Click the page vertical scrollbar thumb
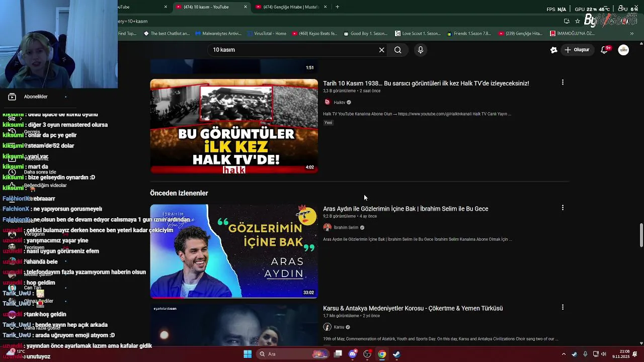The width and height of the screenshot is (644, 362). point(641,235)
